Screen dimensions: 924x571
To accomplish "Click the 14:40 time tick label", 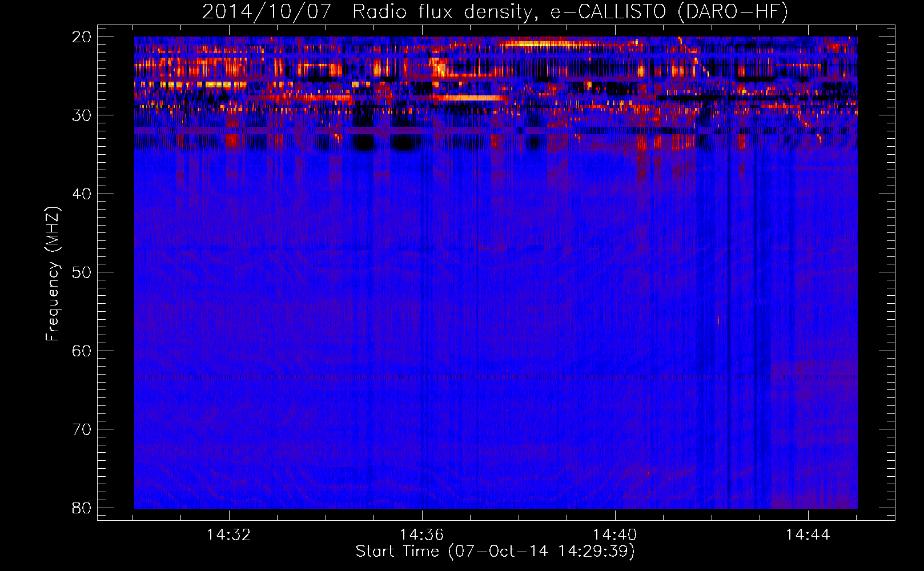I will 615,535.
